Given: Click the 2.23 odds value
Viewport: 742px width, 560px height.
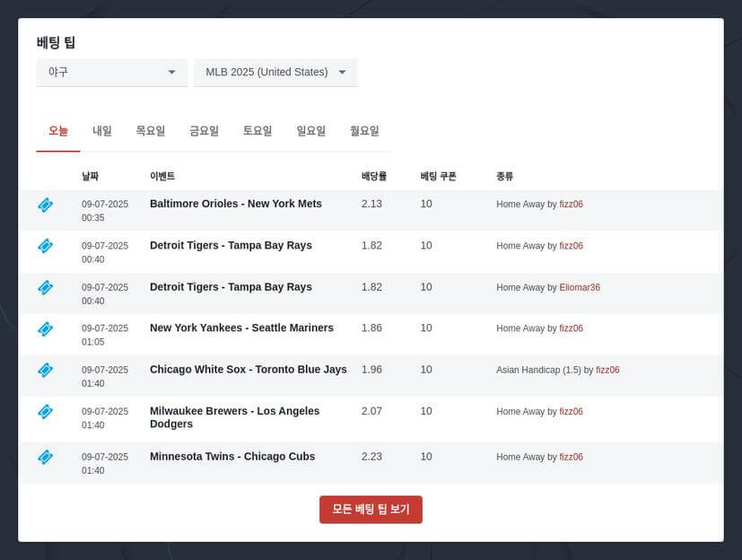Looking at the screenshot, I should pyautogui.click(x=371, y=456).
